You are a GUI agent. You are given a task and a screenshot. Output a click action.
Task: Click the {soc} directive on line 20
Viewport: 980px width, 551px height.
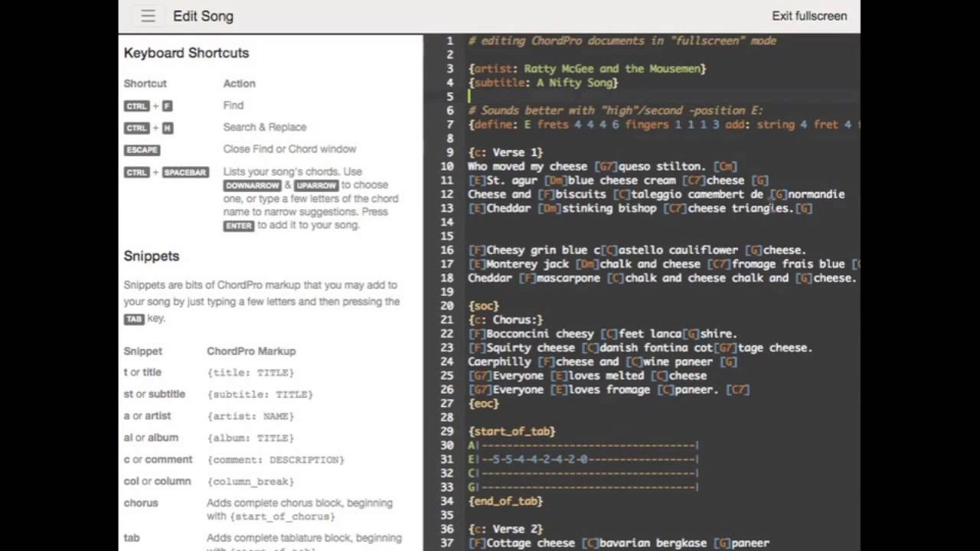(x=483, y=305)
